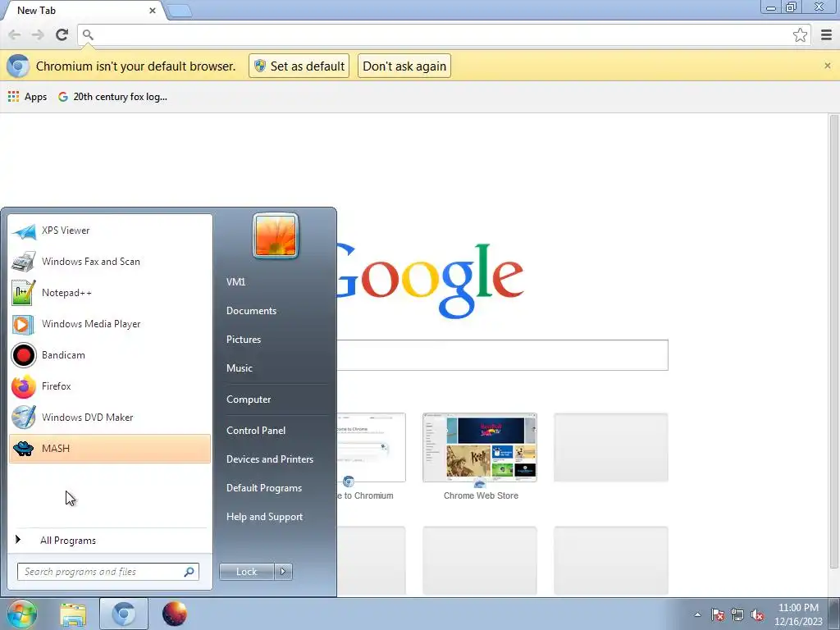
Task: Open Firefox from the Start menu
Action: pos(110,386)
